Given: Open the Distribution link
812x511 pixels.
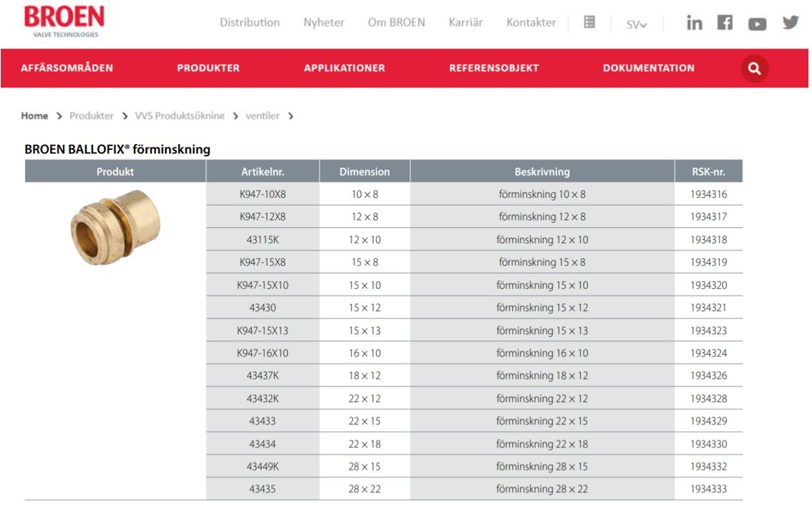Looking at the screenshot, I should pyautogui.click(x=250, y=22).
